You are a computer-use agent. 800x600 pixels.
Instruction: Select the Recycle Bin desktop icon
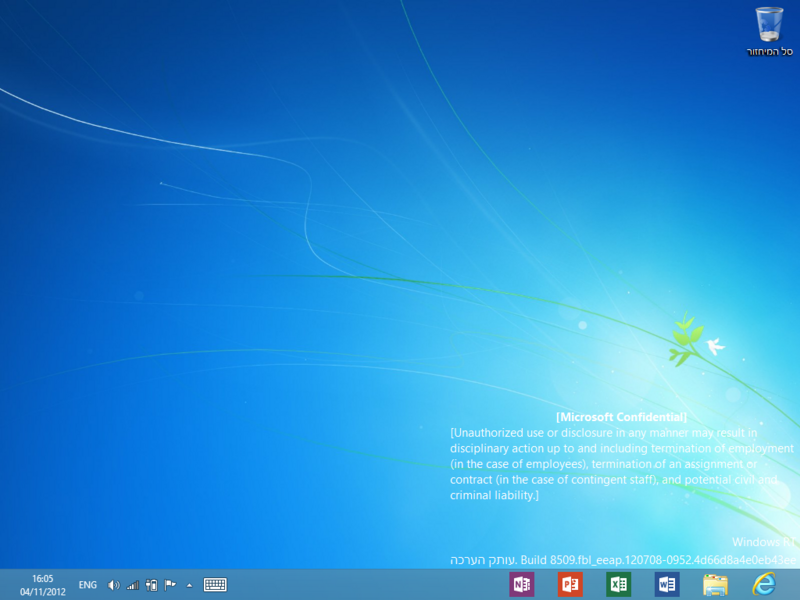[x=770, y=23]
